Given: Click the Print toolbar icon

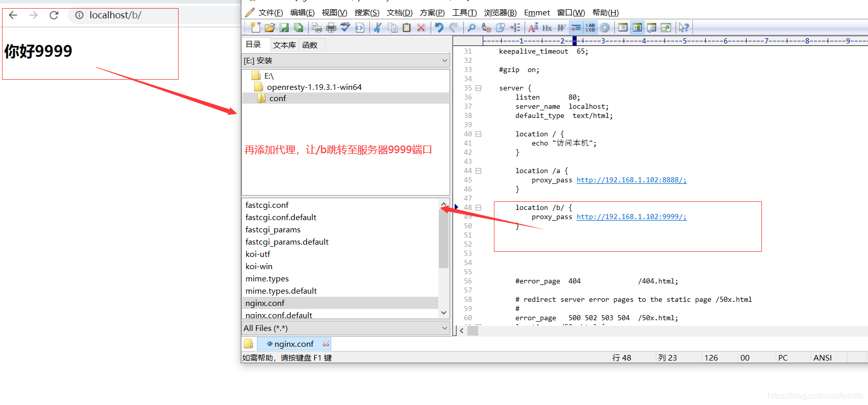Looking at the screenshot, I should (x=331, y=28).
